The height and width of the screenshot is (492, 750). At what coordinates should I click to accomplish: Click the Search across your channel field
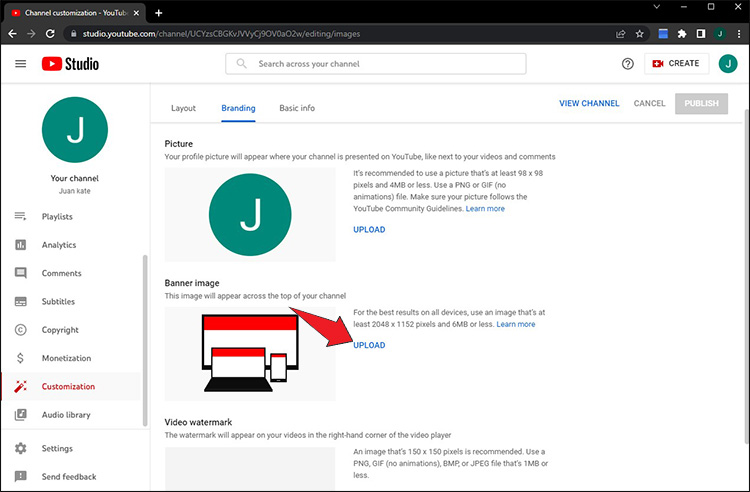point(385,64)
